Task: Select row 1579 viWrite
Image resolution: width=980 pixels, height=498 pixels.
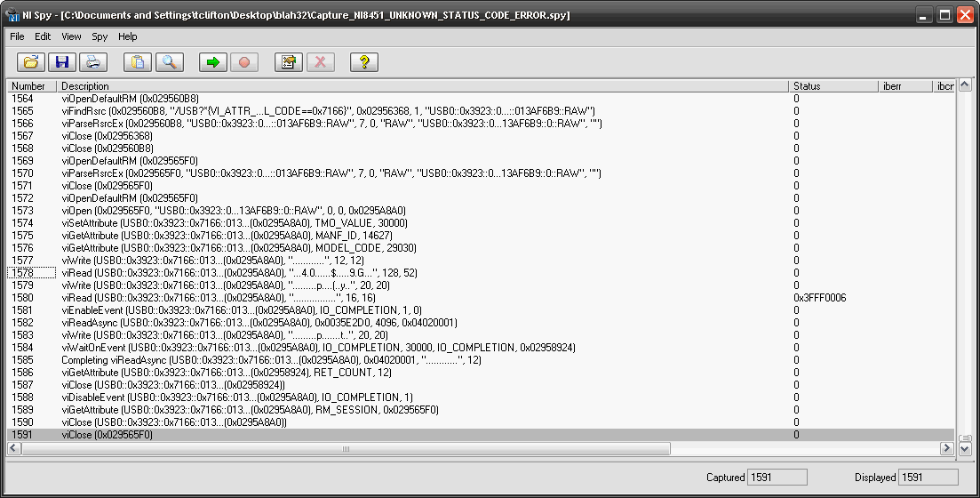Action: 481,285
